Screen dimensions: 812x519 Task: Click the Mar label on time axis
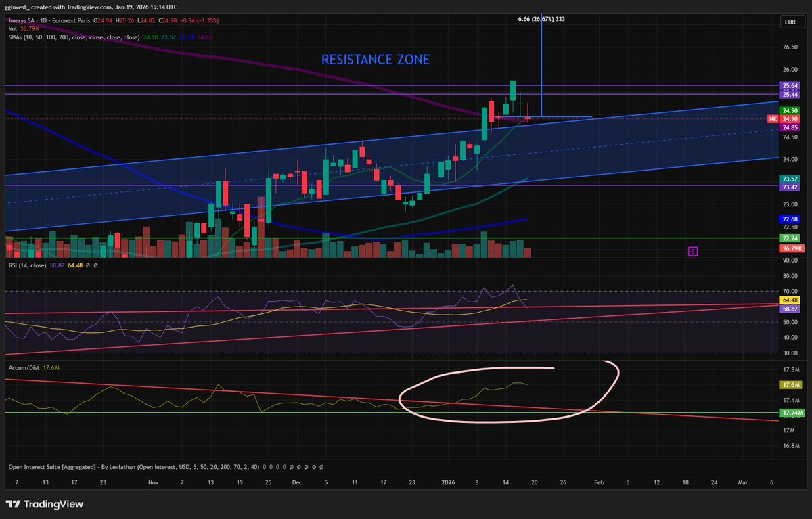[x=743, y=483]
